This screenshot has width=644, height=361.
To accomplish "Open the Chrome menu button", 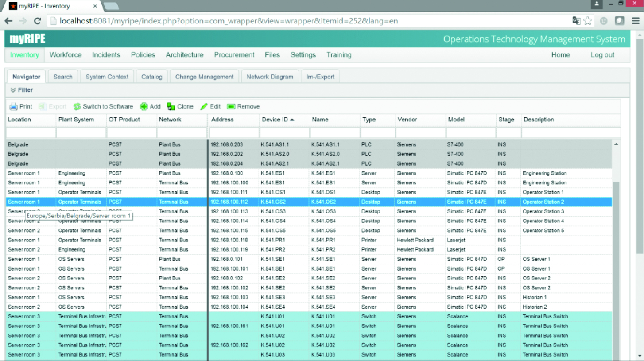I will point(636,21).
